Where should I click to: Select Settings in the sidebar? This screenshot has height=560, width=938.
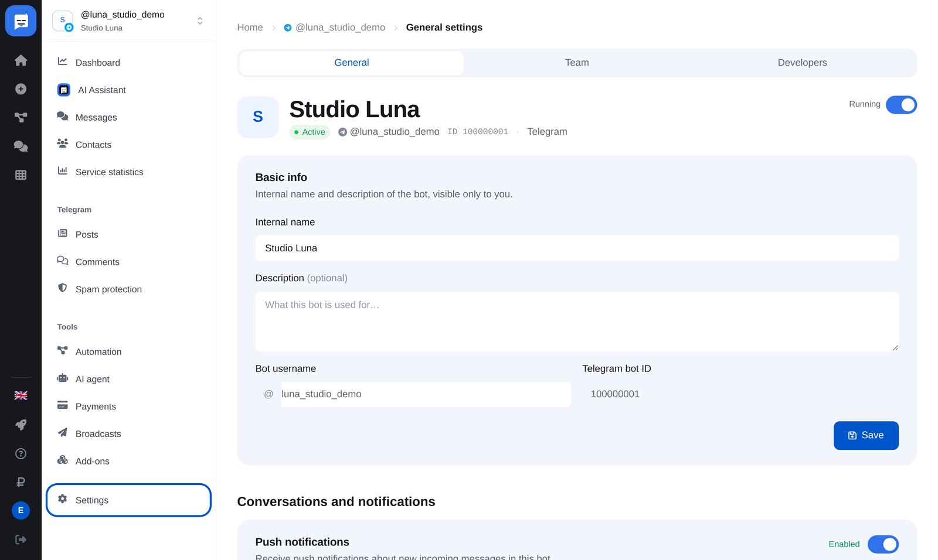(128, 500)
